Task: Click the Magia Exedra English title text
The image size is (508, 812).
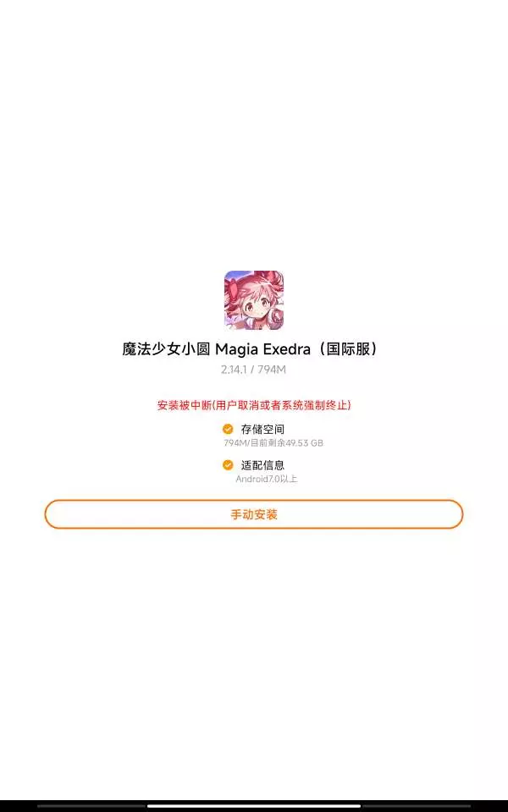Action: pos(262,349)
